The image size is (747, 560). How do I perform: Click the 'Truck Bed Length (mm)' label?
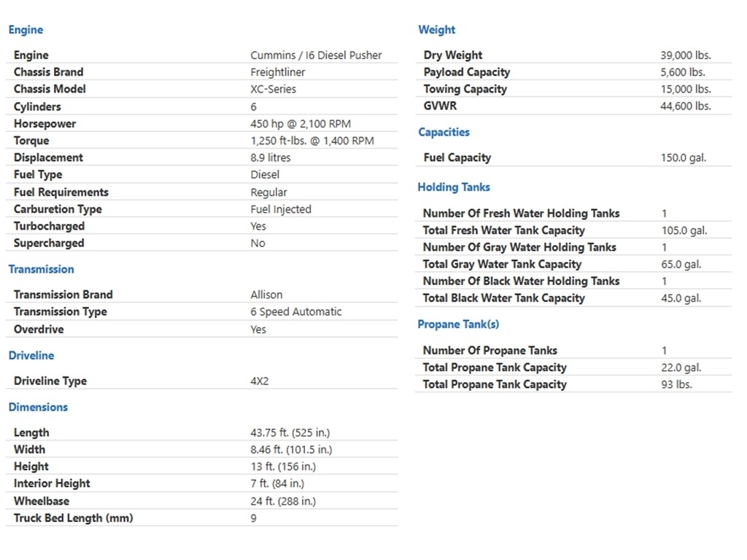click(x=74, y=518)
